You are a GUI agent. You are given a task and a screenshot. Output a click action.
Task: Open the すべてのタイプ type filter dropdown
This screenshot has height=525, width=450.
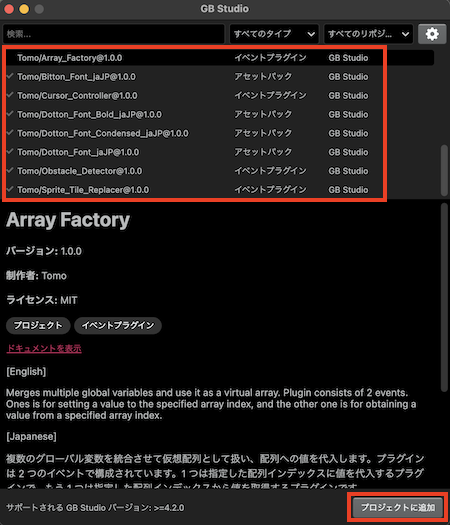[274, 34]
